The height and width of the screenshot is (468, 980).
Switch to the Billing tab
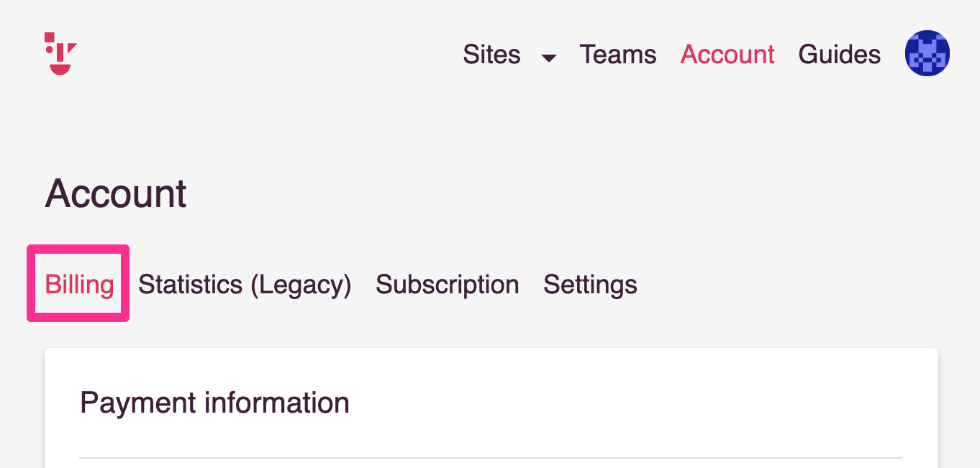pos(79,285)
